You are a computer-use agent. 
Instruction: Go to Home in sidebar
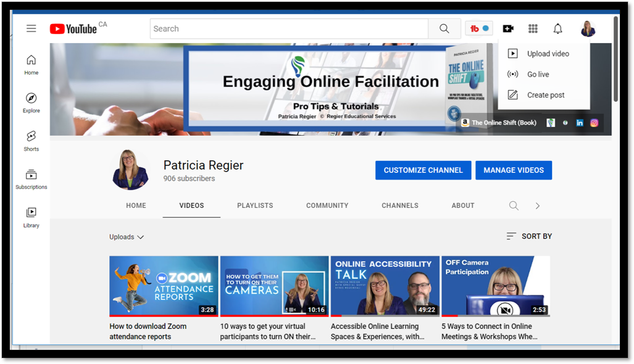(x=31, y=65)
